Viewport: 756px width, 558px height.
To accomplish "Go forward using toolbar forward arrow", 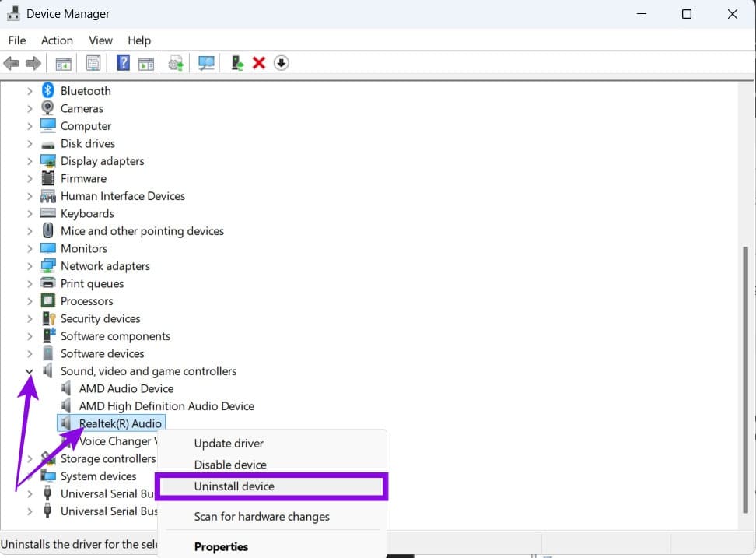I will (33, 63).
